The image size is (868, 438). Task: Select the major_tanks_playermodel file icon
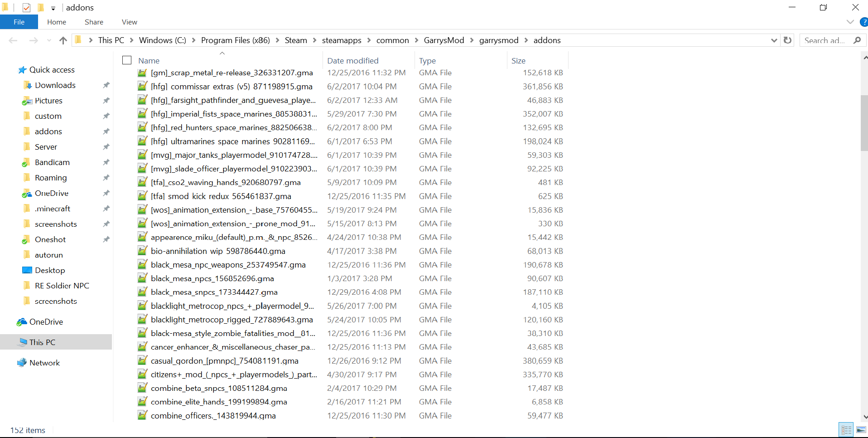142,155
